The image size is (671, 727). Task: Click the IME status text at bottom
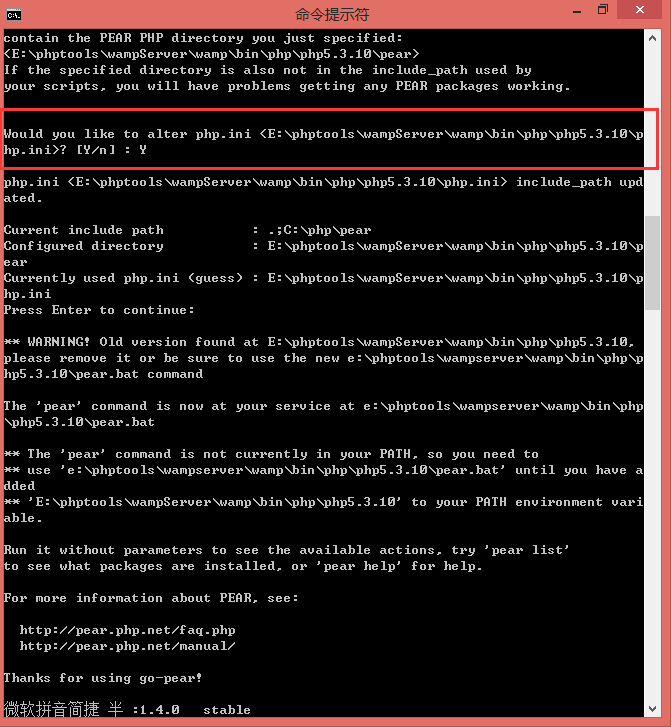tap(64, 709)
